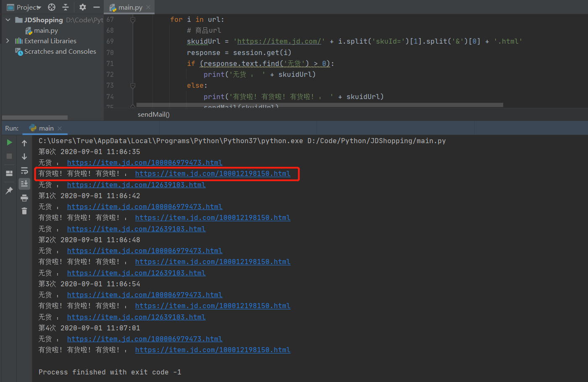Screen dimensions: 588x382
Task: Click the locate opened file crosshair icon
Action: pos(52,7)
